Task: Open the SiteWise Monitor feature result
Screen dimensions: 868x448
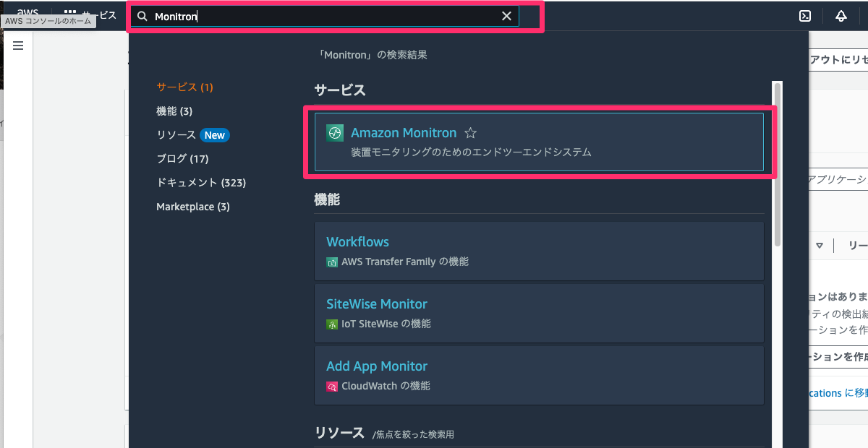Action: 539,313
